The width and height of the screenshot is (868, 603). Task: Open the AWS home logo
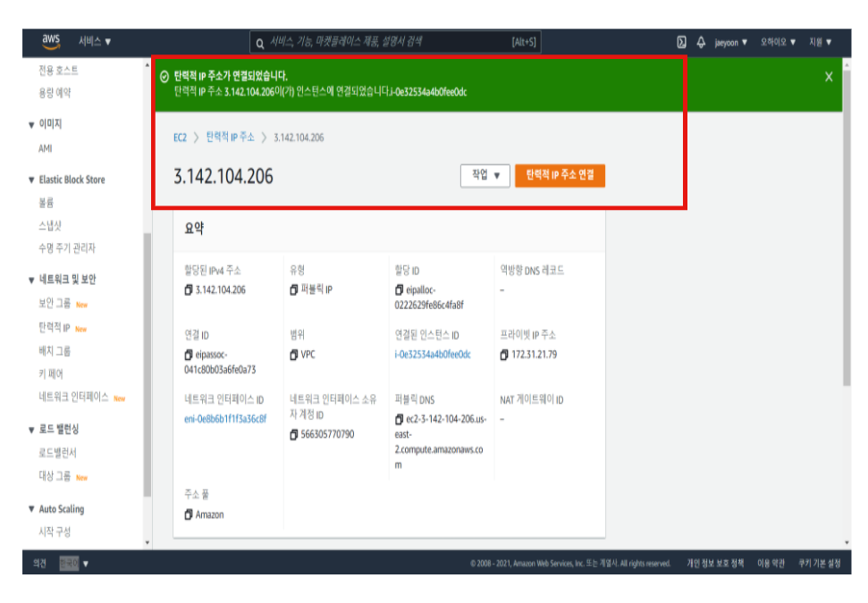(51, 41)
